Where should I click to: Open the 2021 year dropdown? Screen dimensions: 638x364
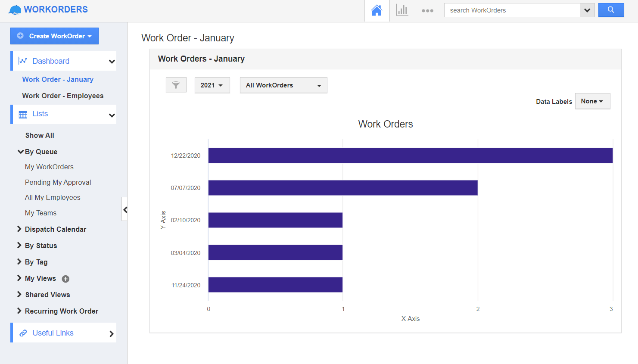point(212,85)
